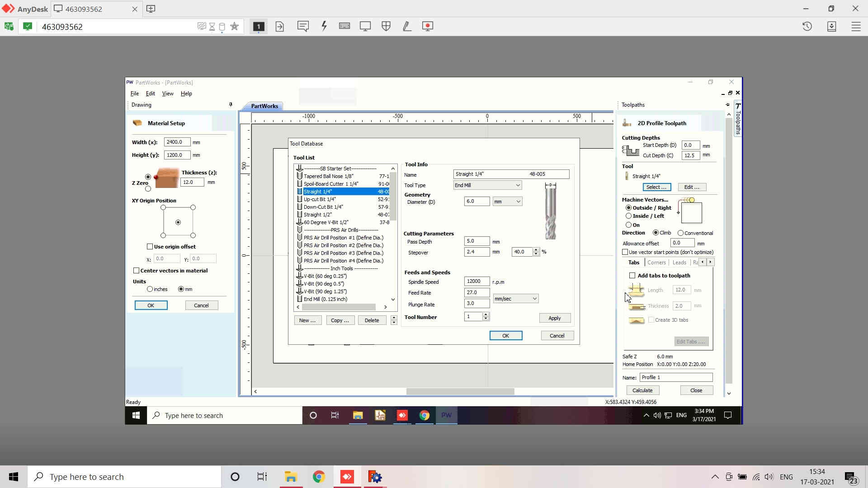Start AnyDesk session recording icon
This screenshot has width=868, height=488.
[428, 26]
